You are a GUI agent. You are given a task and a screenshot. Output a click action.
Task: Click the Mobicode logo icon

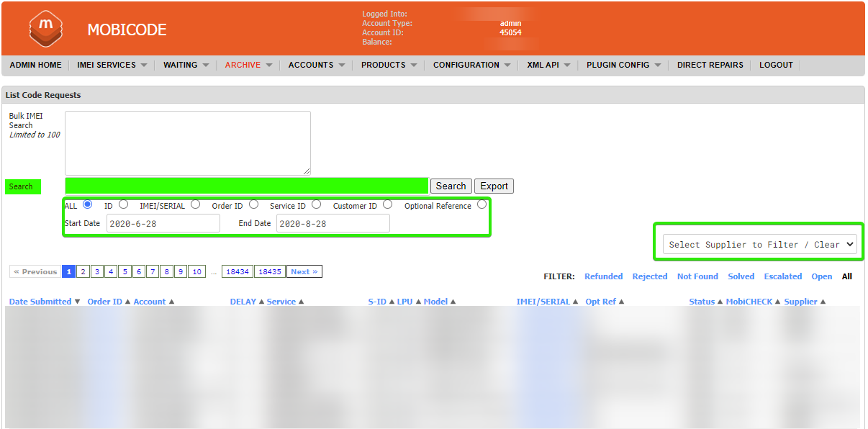[46, 29]
